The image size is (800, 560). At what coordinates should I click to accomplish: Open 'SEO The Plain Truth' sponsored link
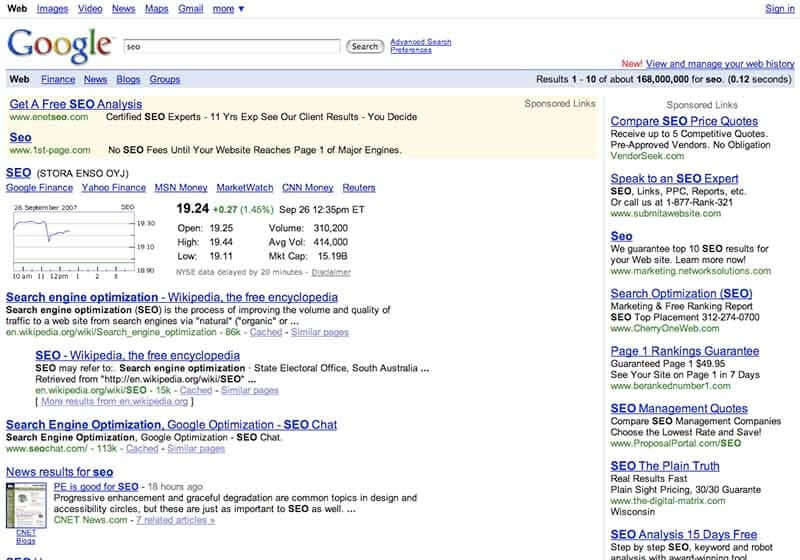665,466
